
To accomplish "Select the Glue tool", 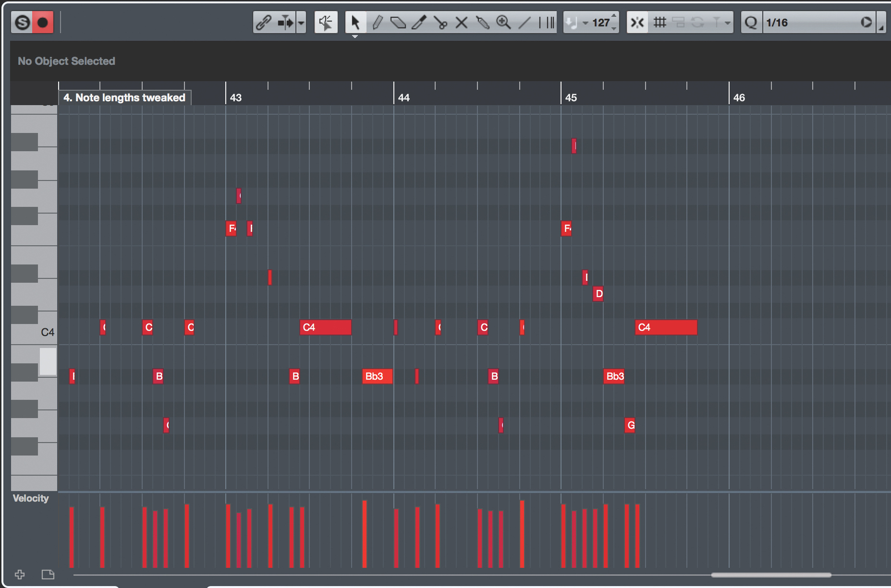I will pos(482,22).
